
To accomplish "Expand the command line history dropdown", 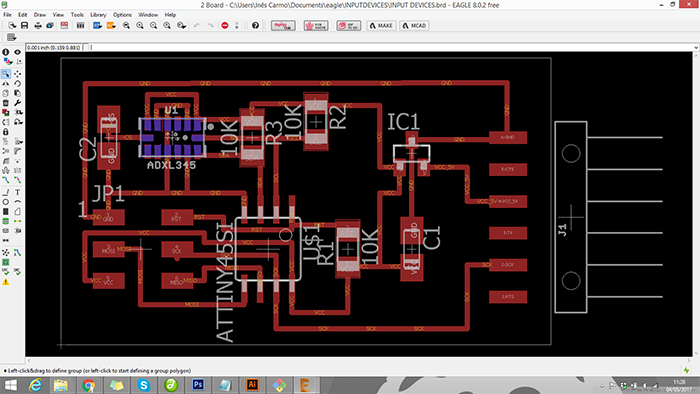I will (696, 47).
